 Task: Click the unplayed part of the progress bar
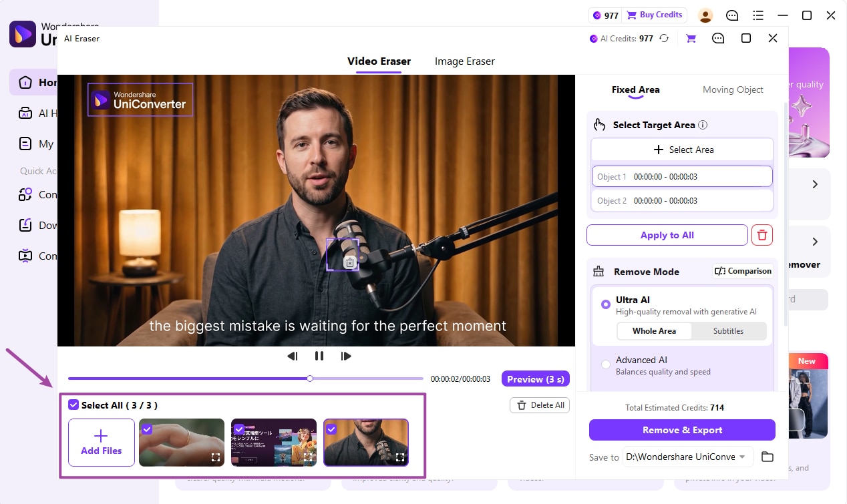pyautogui.click(x=368, y=379)
